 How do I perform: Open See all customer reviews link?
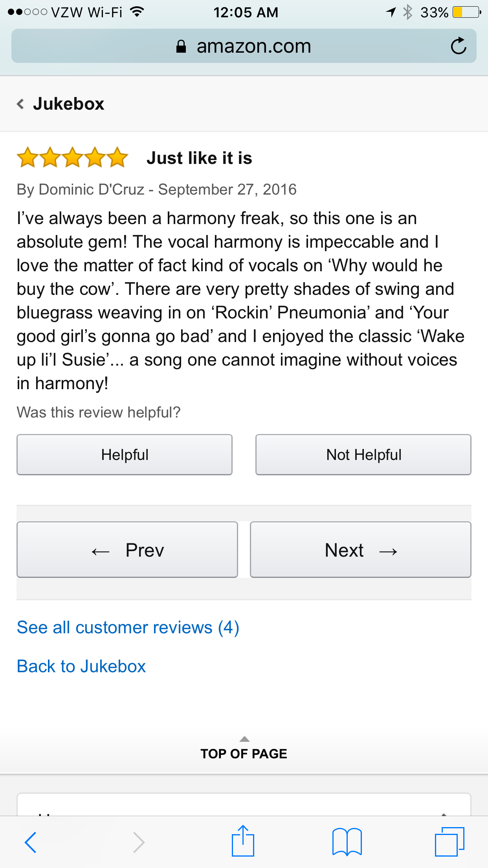click(x=128, y=627)
